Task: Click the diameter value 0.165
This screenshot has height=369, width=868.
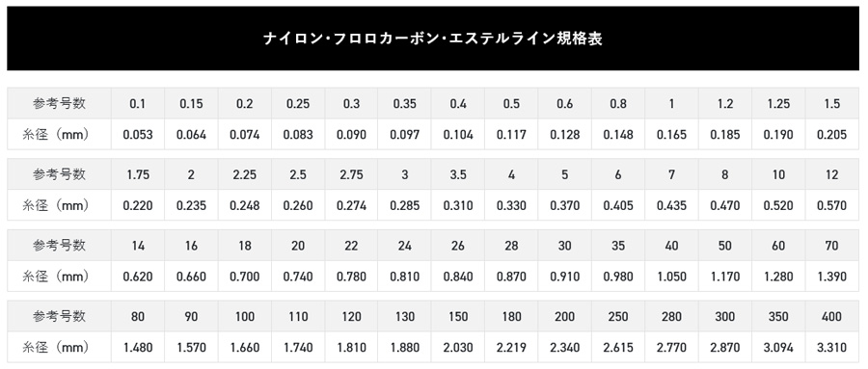Action: pos(671,135)
